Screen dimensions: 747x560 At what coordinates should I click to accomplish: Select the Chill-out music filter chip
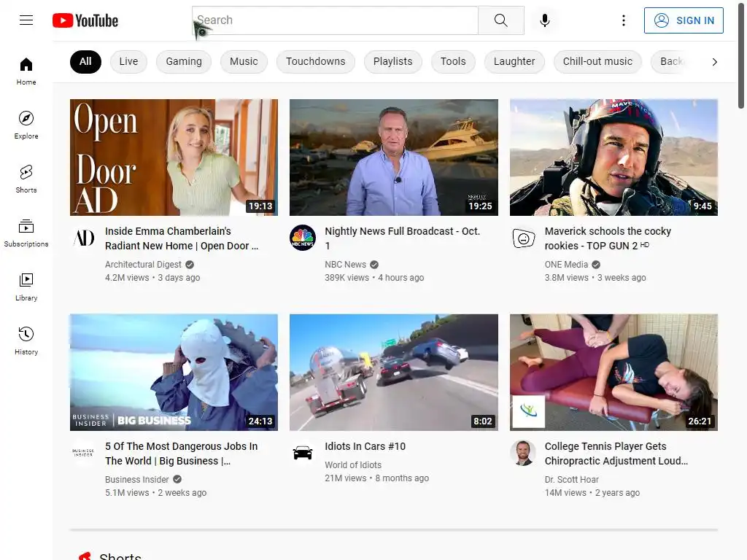pyautogui.click(x=598, y=61)
